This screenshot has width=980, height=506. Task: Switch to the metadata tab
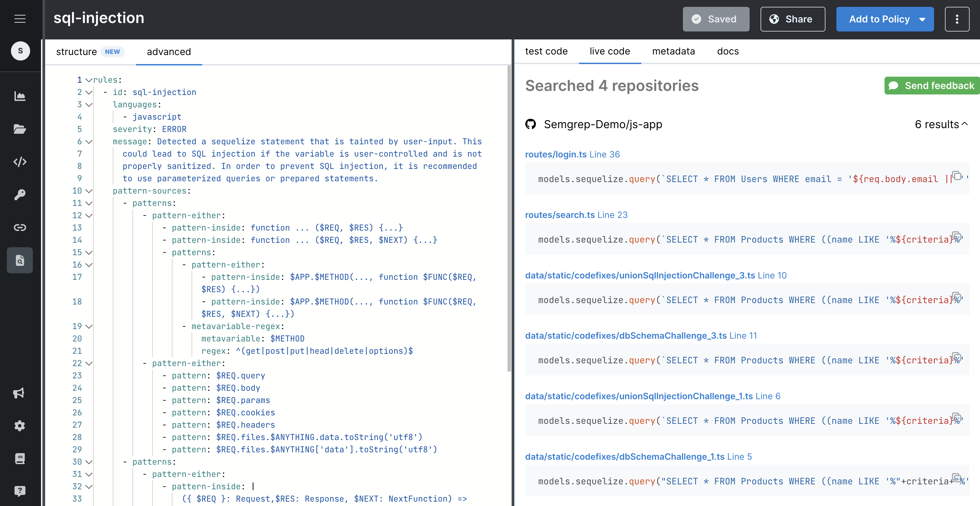point(673,51)
